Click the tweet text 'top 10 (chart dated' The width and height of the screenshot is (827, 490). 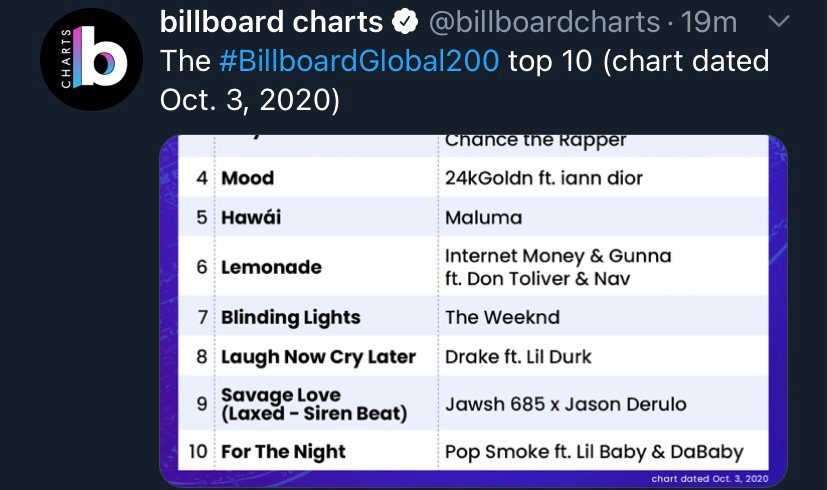coord(639,61)
